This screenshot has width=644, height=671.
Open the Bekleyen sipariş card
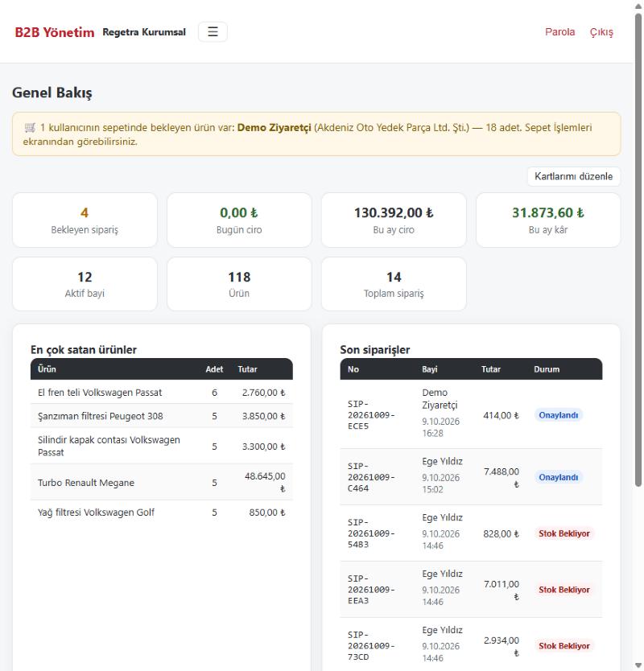click(x=85, y=220)
